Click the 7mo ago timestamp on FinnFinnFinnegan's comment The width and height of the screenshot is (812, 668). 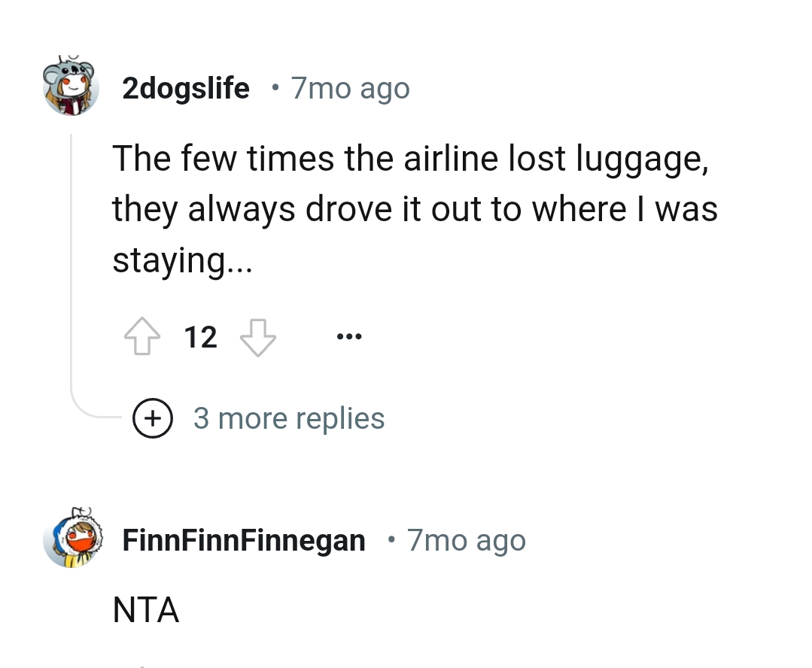click(x=466, y=539)
